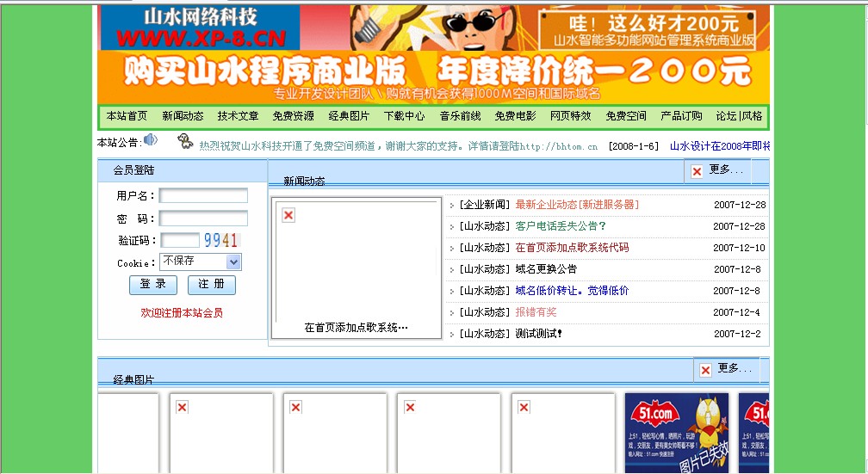868x474 pixels.
Task: Click the 登录 login button
Action: pyautogui.click(x=153, y=284)
